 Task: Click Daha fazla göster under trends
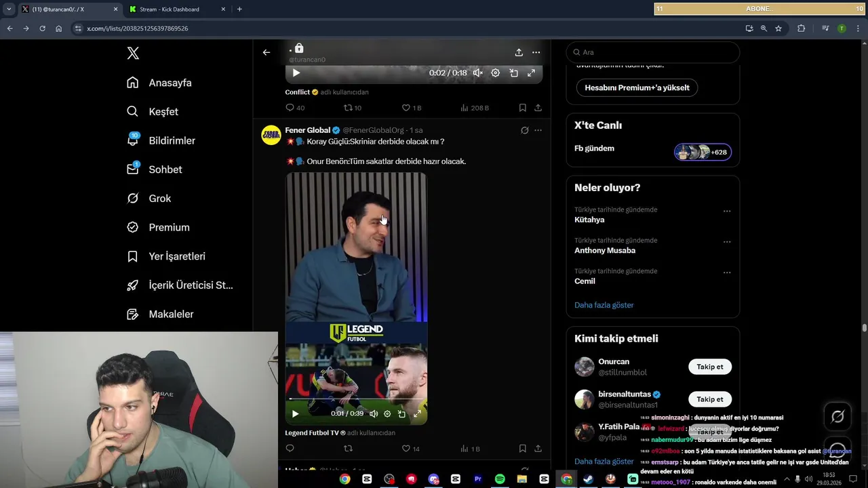pyautogui.click(x=604, y=305)
